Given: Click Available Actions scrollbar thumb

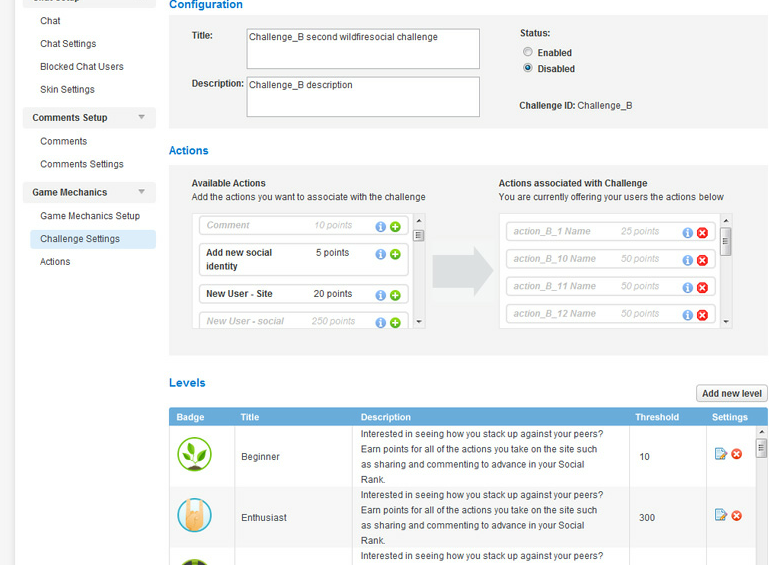Looking at the screenshot, I should 418,235.
